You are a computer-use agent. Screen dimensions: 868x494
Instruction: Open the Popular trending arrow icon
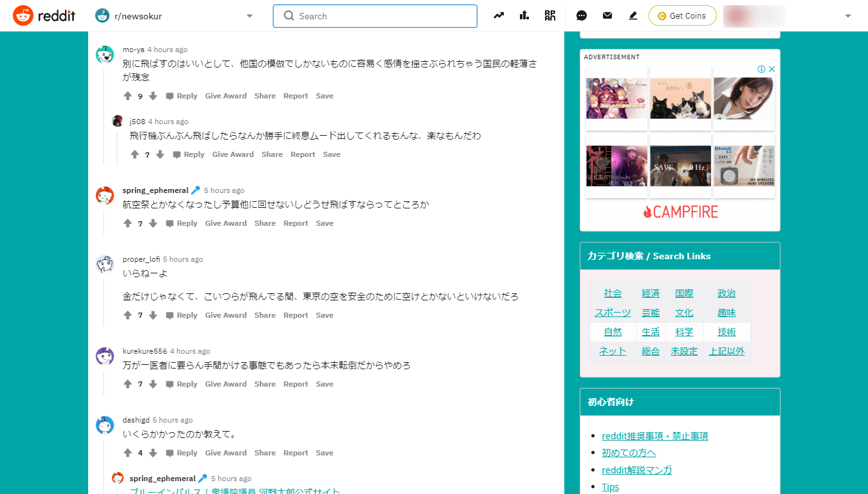click(499, 15)
